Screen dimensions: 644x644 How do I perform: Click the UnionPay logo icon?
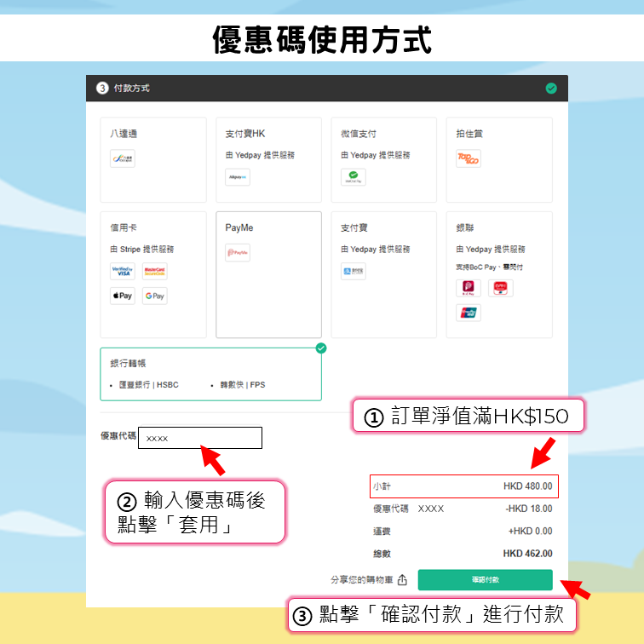469,313
